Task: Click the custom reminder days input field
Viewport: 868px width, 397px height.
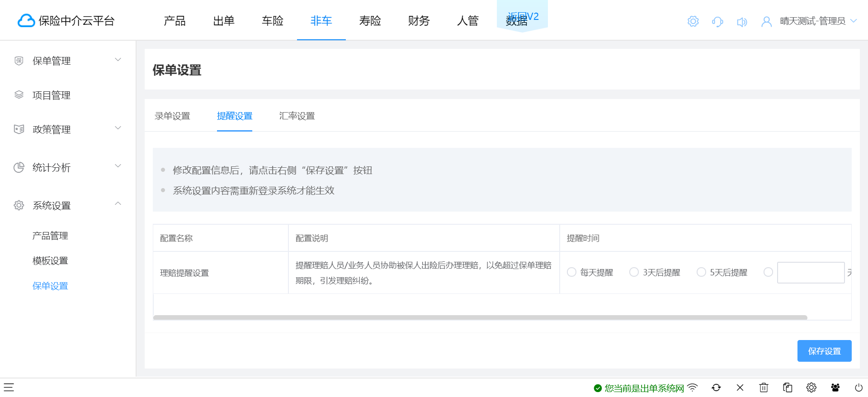Action: tap(811, 273)
